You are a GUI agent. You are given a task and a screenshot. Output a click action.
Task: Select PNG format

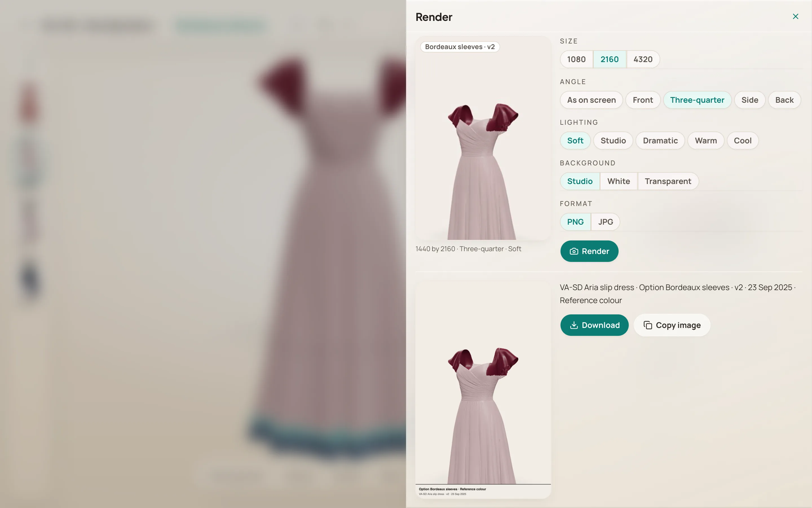coord(575,222)
